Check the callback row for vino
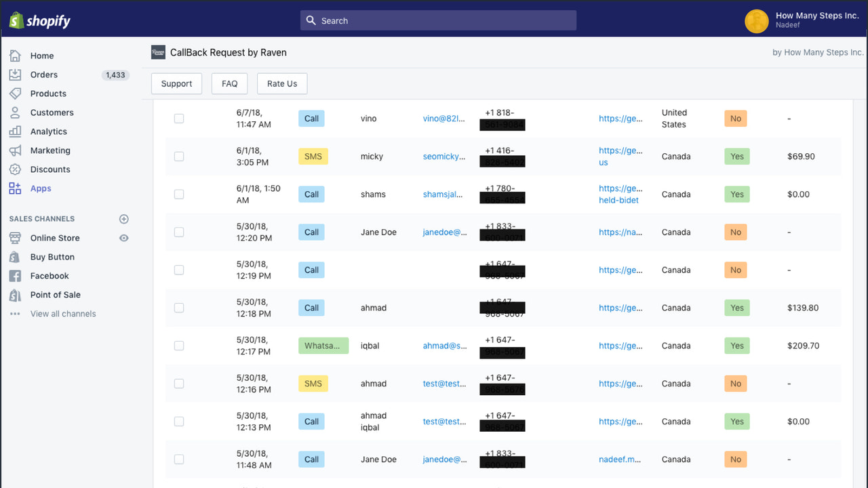This screenshot has width=868, height=488. pos(179,118)
